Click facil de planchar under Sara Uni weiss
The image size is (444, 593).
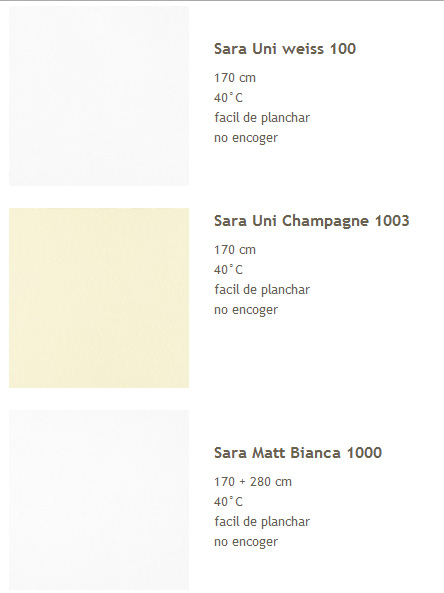coord(262,118)
